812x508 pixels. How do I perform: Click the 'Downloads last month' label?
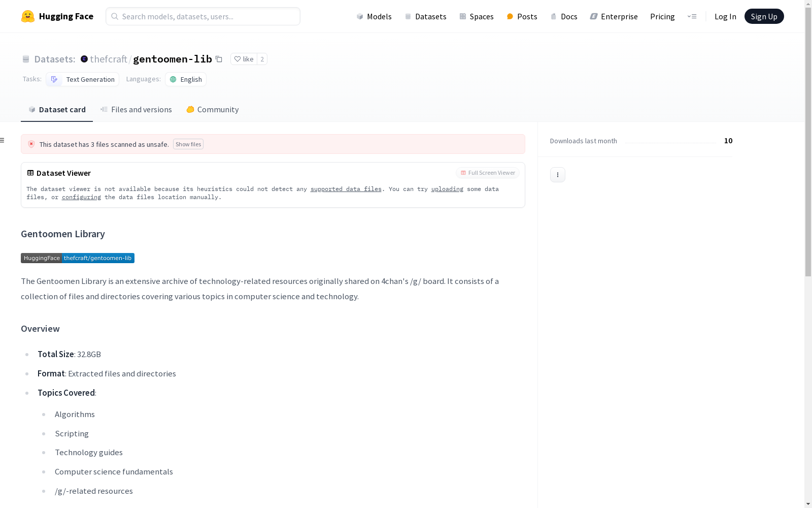coord(584,141)
